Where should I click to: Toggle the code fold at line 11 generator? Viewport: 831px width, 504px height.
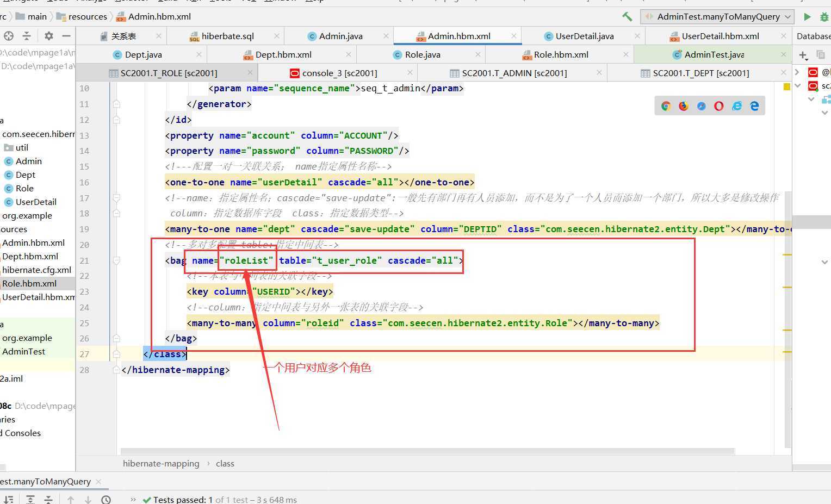(x=116, y=104)
